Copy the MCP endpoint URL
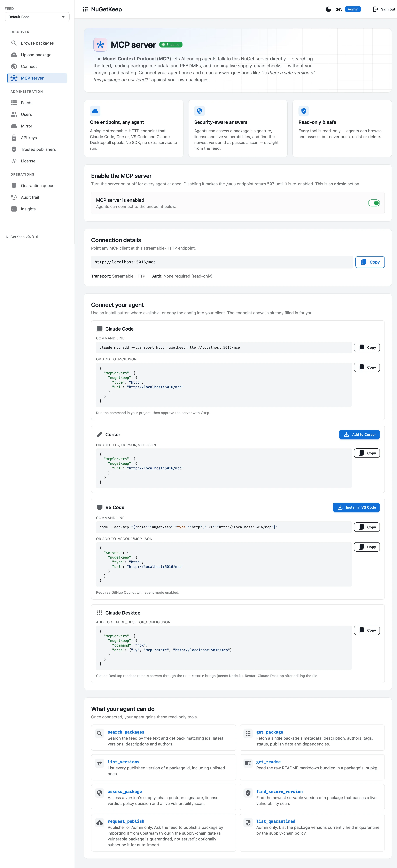Viewport: 397px width, 868px height. [x=370, y=262]
